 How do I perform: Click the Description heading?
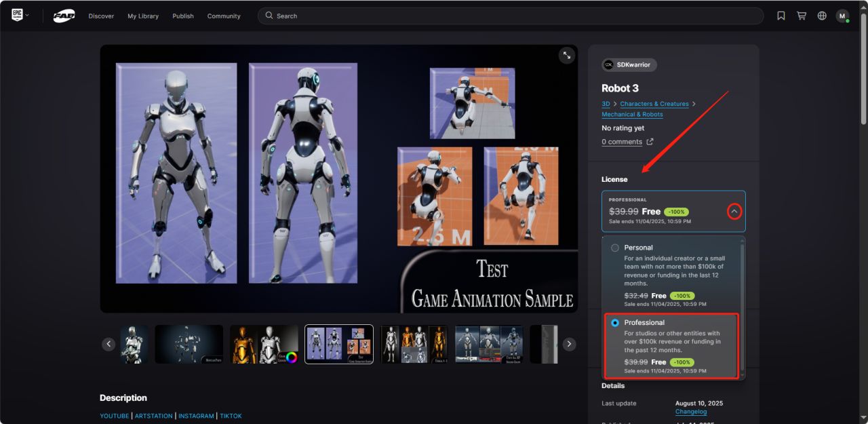coord(123,398)
